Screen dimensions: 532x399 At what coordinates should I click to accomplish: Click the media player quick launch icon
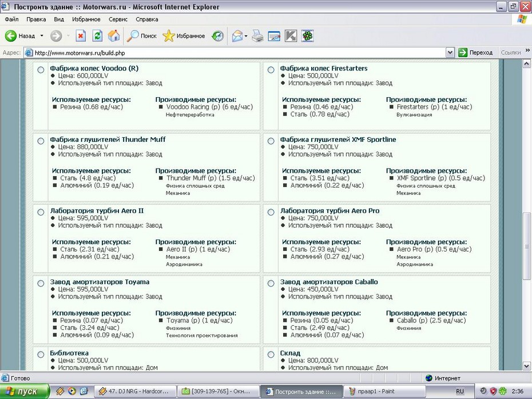72,391
